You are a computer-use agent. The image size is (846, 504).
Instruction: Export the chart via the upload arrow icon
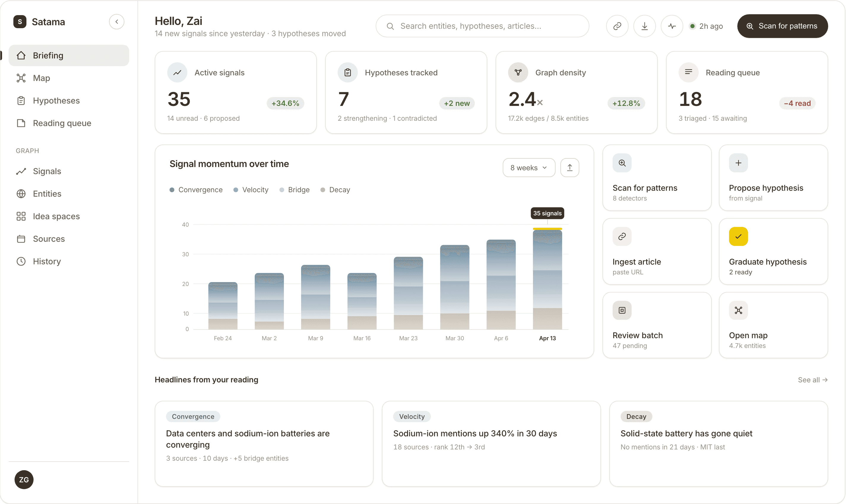(570, 167)
